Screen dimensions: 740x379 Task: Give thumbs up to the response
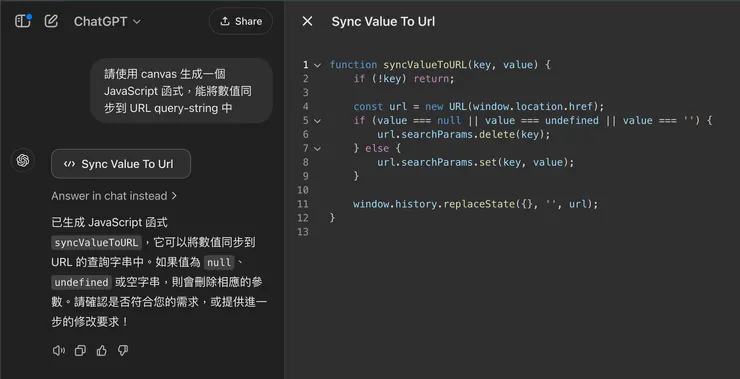101,351
